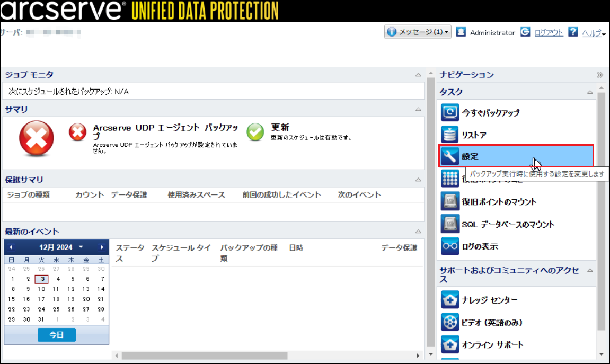Click the 前回の成功したイベント column header
610x364 pixels.
[281, 195]
